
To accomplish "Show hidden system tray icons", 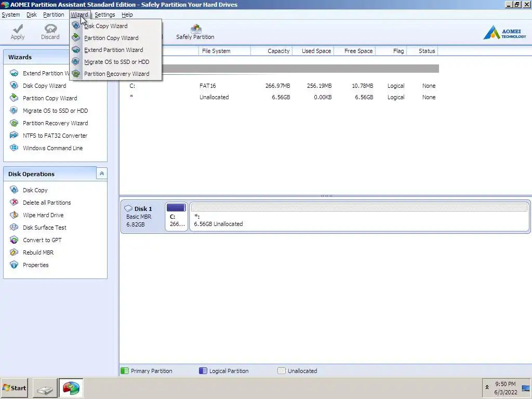I will click(x=487, y=387).
